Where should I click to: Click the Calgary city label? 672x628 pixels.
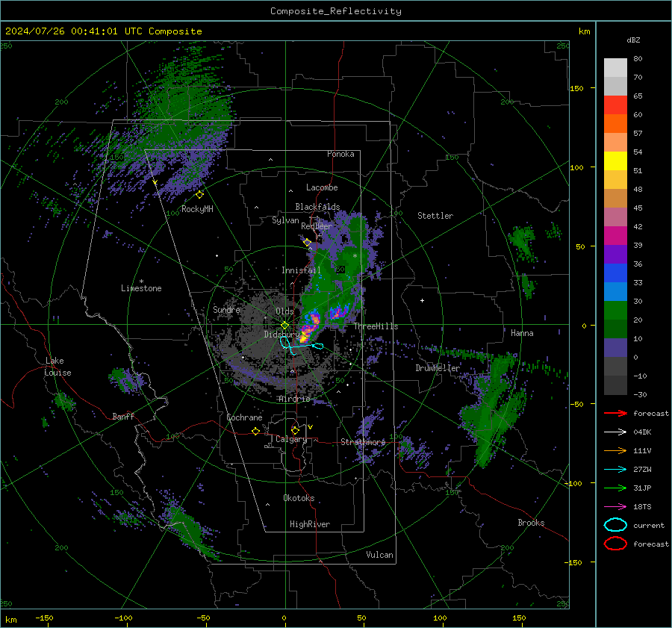tap(291, 439)
